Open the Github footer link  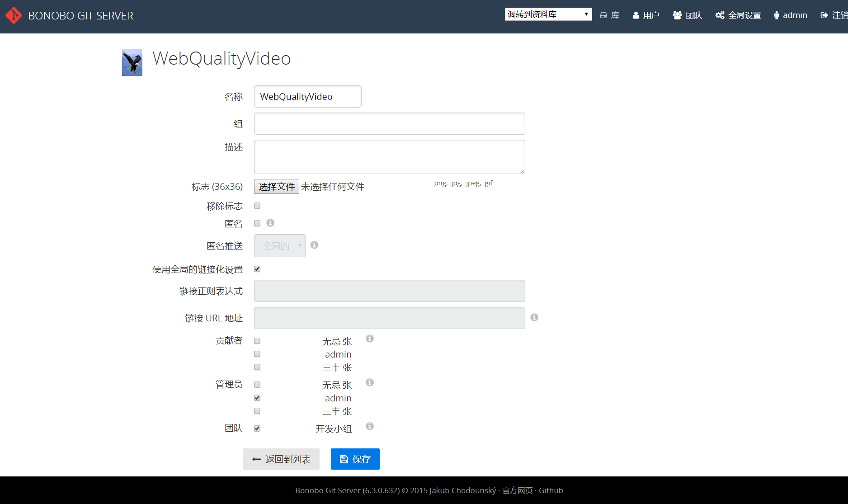click(x=551, y=490)
